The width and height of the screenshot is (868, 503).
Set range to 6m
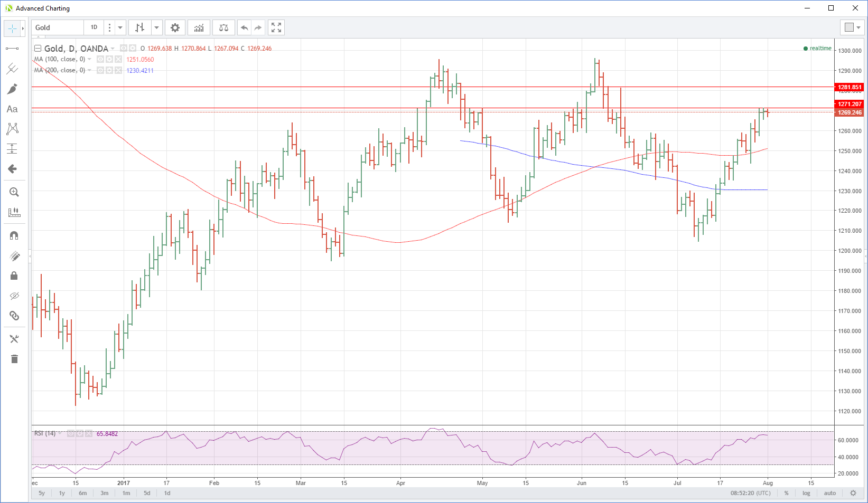click(x=83, y=493)
